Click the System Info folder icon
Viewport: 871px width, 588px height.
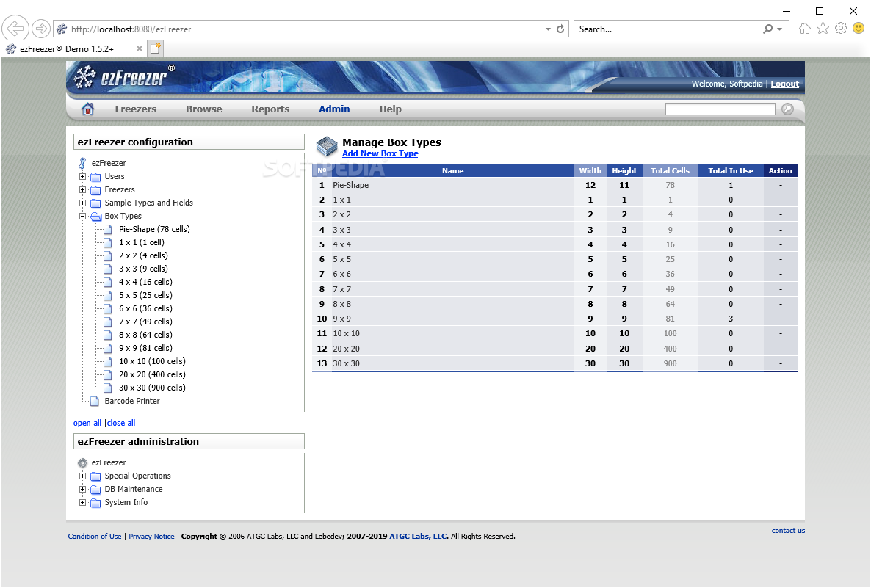pyautogui.click(x=95, y=503)
